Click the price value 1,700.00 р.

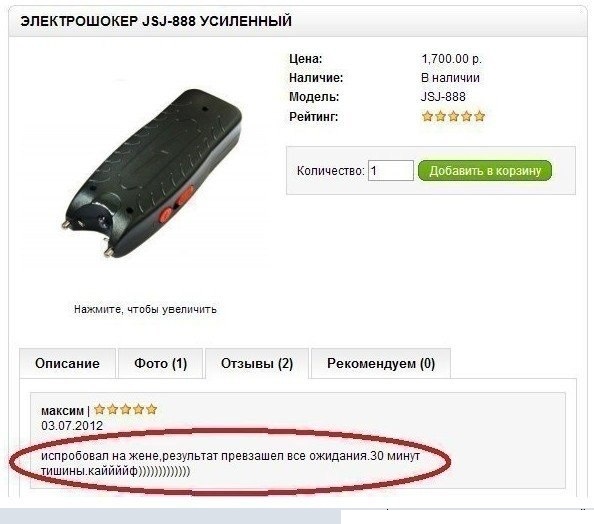(451, 59)
